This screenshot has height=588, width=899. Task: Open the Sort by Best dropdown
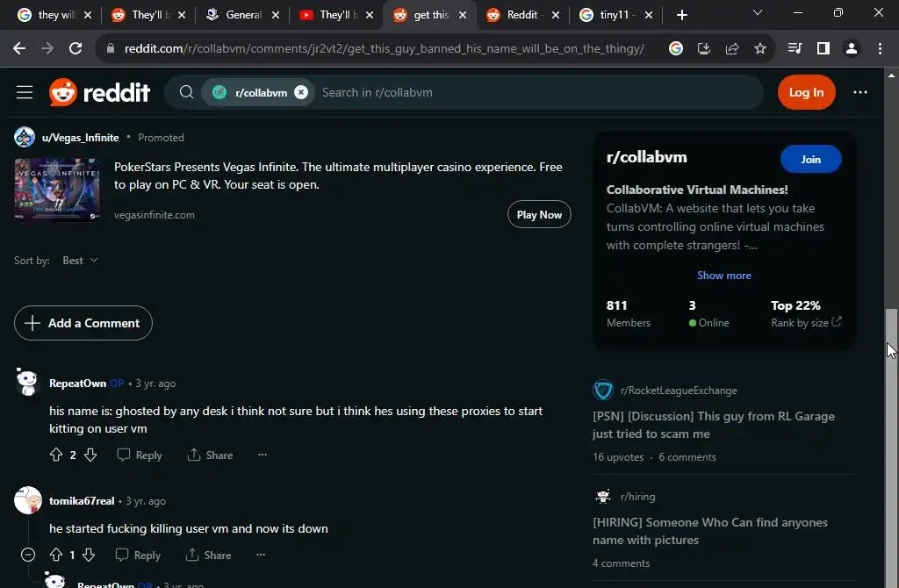tap(80, 260)
